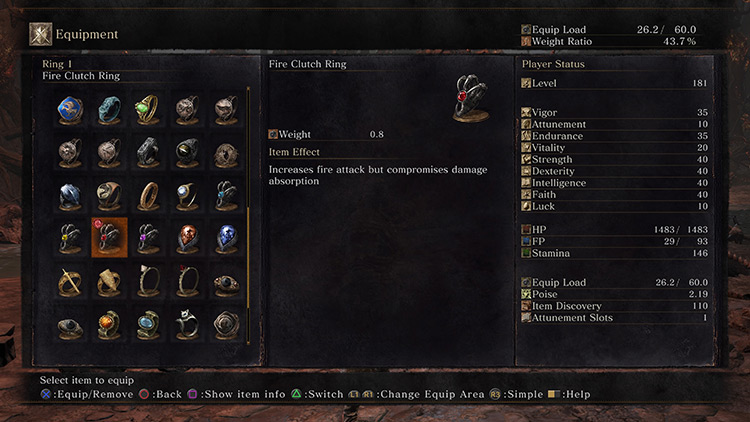Choose the clutch ring with yellow gem
The width and height of the screenshot is (750, 422).
70,238
